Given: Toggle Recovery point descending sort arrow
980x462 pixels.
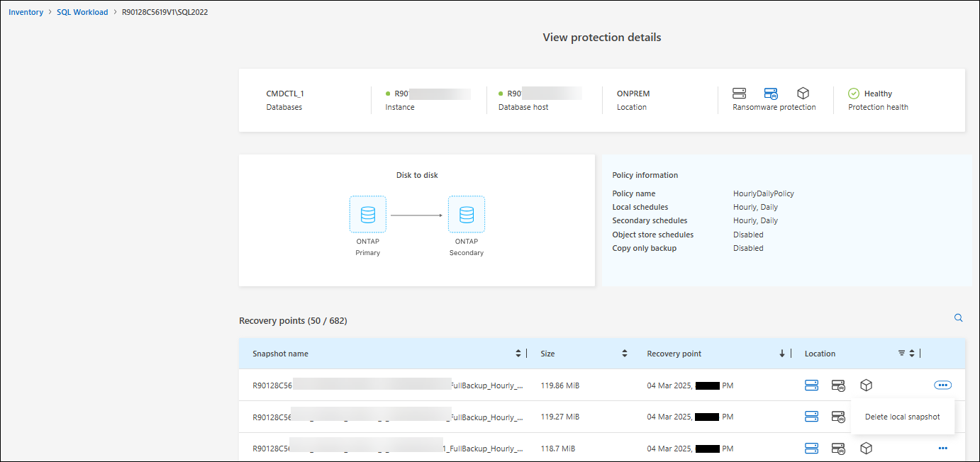Looking at the screenshot, I should point(782,354).
